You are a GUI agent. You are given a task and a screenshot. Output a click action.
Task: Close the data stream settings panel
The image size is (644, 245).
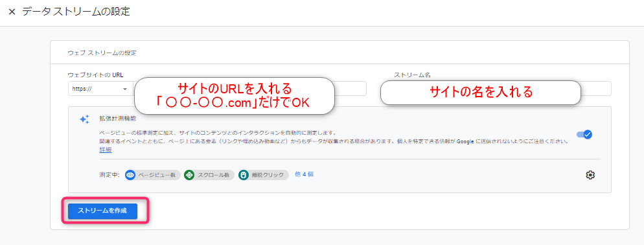click(x=12, y=12)
